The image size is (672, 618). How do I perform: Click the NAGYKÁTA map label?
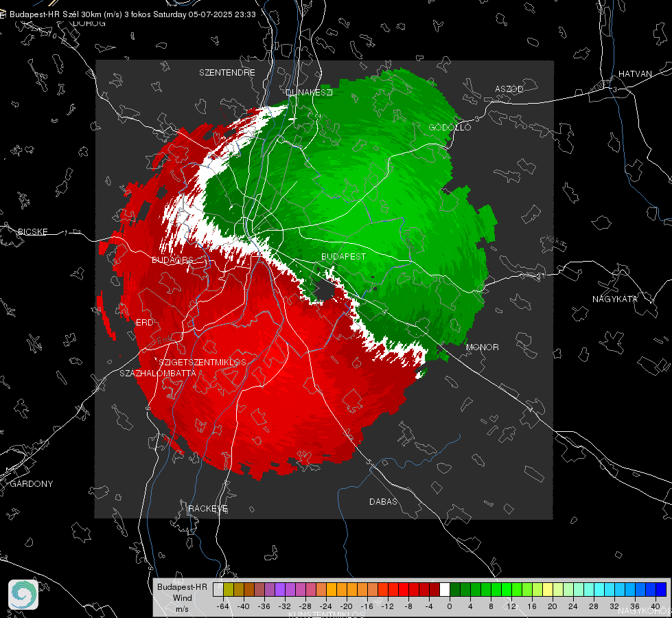614,299
